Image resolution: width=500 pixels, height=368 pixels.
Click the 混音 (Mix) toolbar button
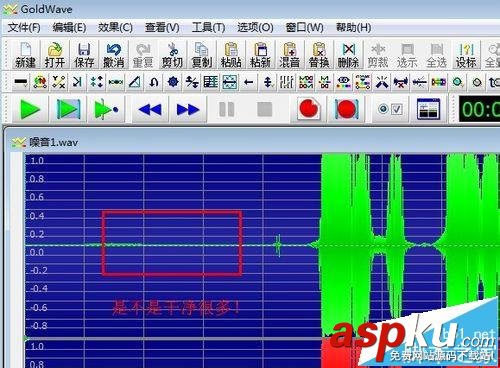click(x=289, y=55)
